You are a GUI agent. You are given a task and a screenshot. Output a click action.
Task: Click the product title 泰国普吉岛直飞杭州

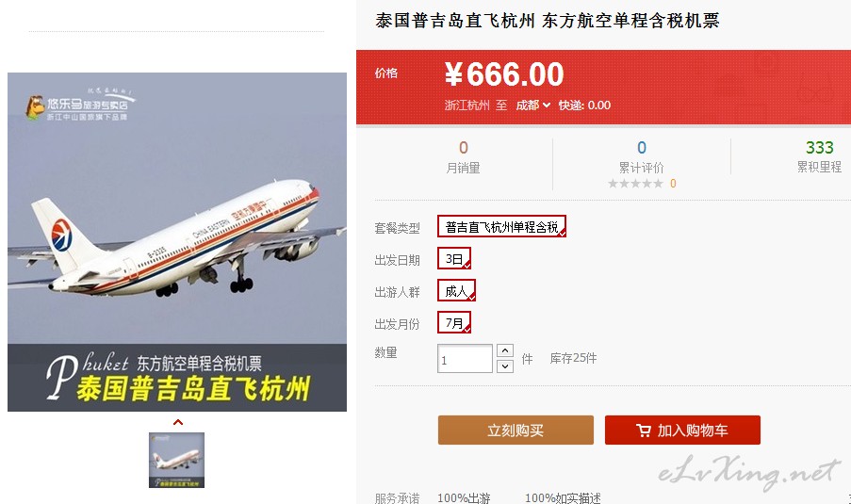coord(455,21)
